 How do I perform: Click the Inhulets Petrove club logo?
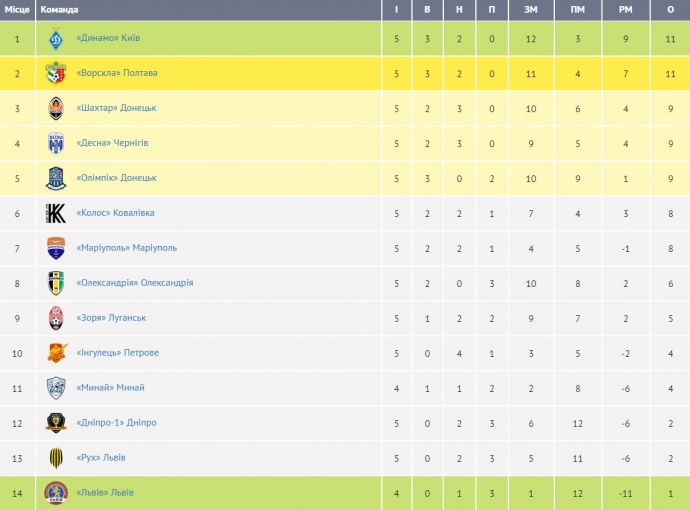pyautogui.click(x=56, y=353)
